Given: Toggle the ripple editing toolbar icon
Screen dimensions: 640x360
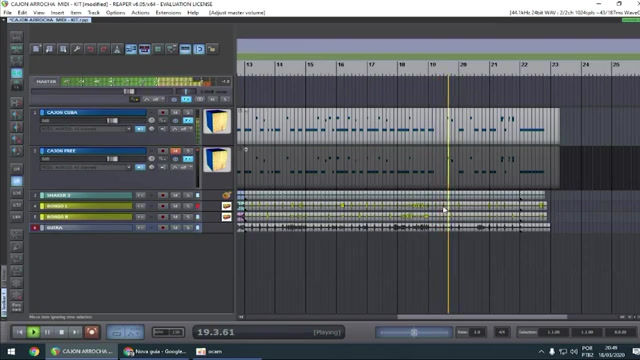Looking at the screenshot, I should coord(158,49).
